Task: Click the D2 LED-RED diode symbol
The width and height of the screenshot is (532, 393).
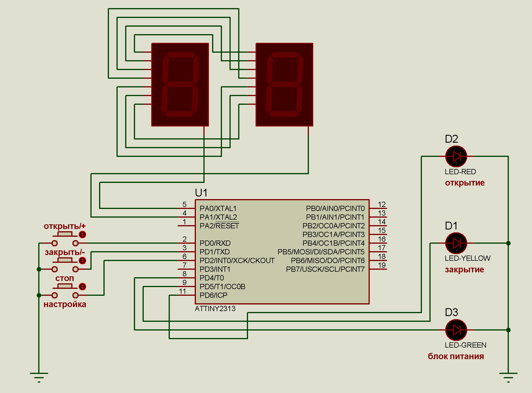Action: click(456, 156)
